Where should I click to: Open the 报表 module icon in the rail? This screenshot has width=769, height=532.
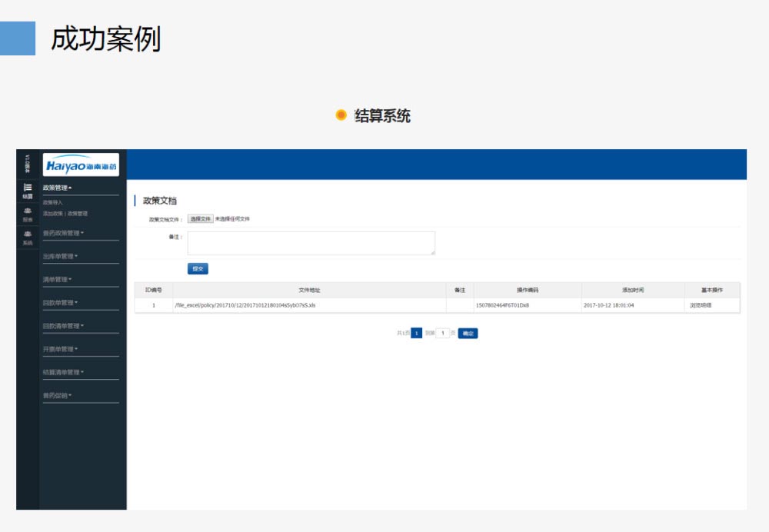pos(28,214)
